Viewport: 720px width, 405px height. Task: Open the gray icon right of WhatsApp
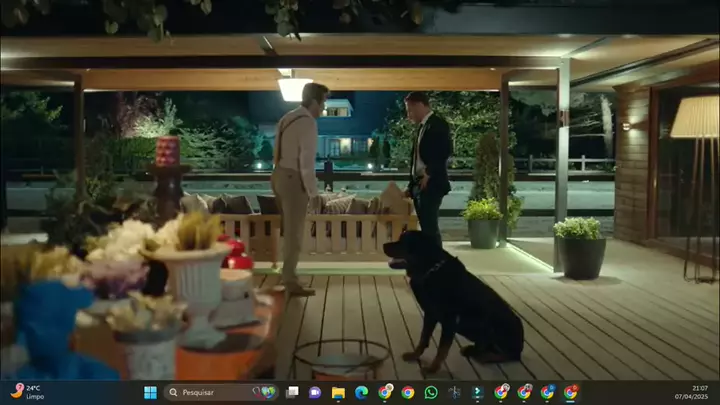click(x=454, y=392)
